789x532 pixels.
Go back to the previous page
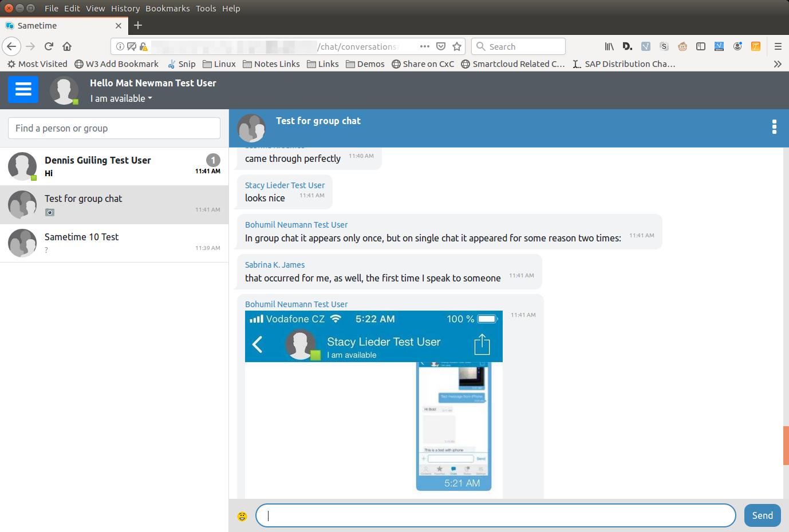pos(11,46)
